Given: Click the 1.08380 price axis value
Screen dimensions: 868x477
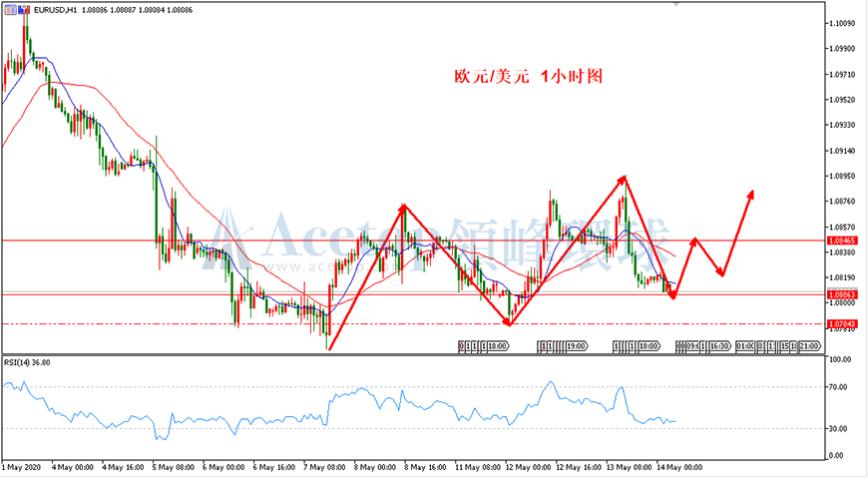Looking at the screenshot, I should pyautogui.click(x=841, y=252).
